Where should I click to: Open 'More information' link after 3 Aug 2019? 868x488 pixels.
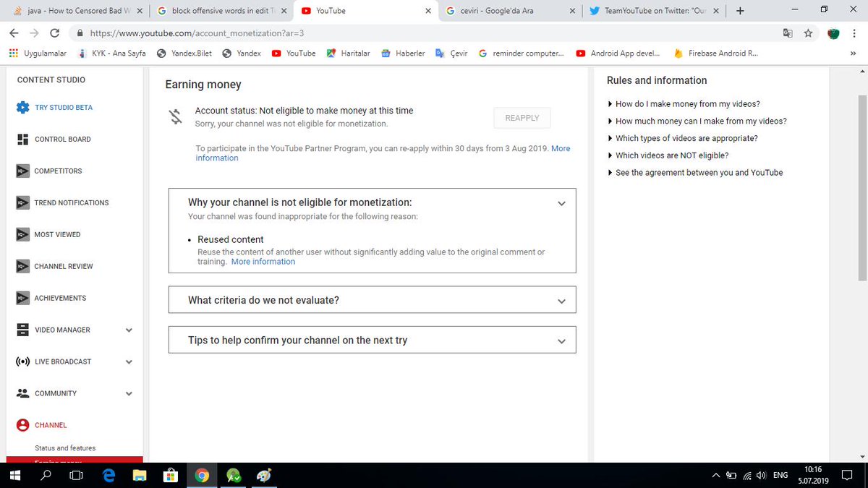tap(383, 153)
